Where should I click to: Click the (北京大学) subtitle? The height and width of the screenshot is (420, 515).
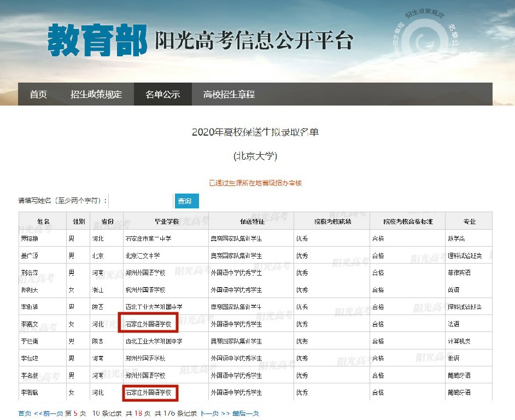click(x=255, y=156)
